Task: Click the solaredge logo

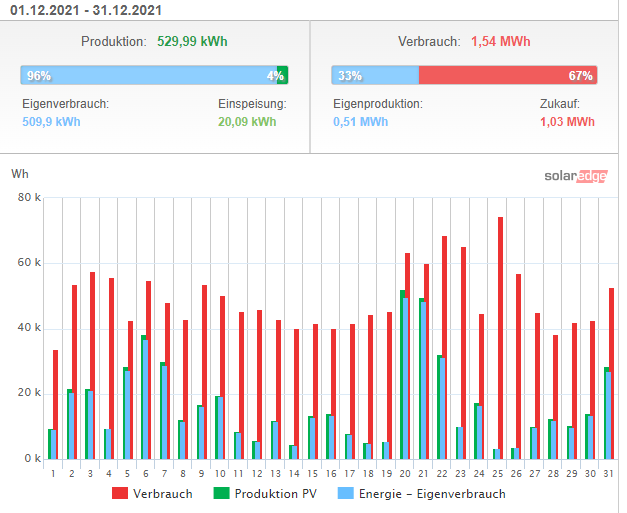Action: pos(576,176)
